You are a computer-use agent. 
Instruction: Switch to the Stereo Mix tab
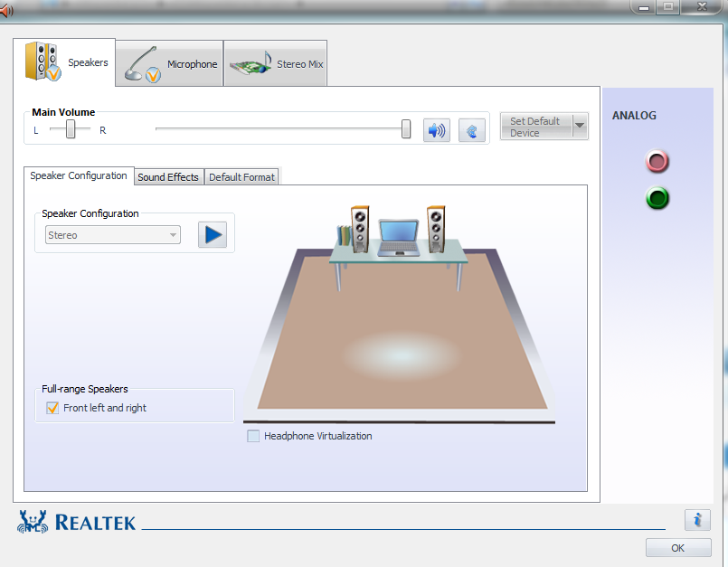(276, 63)
